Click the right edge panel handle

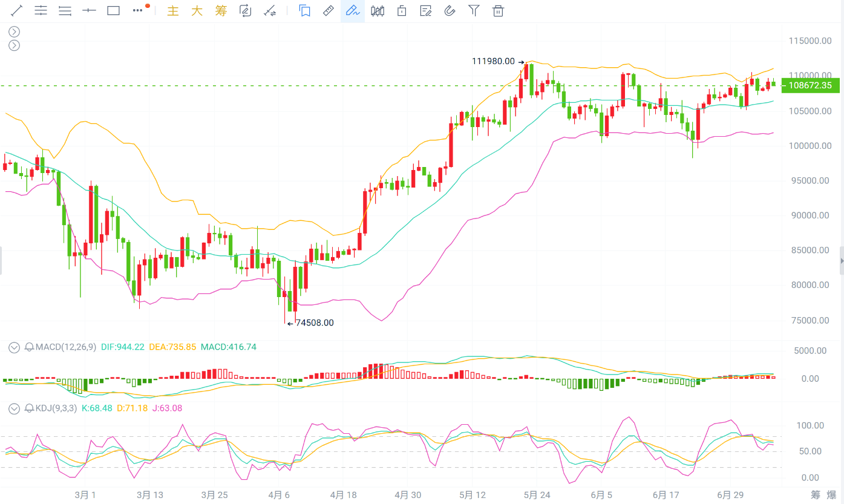point(842,260)
